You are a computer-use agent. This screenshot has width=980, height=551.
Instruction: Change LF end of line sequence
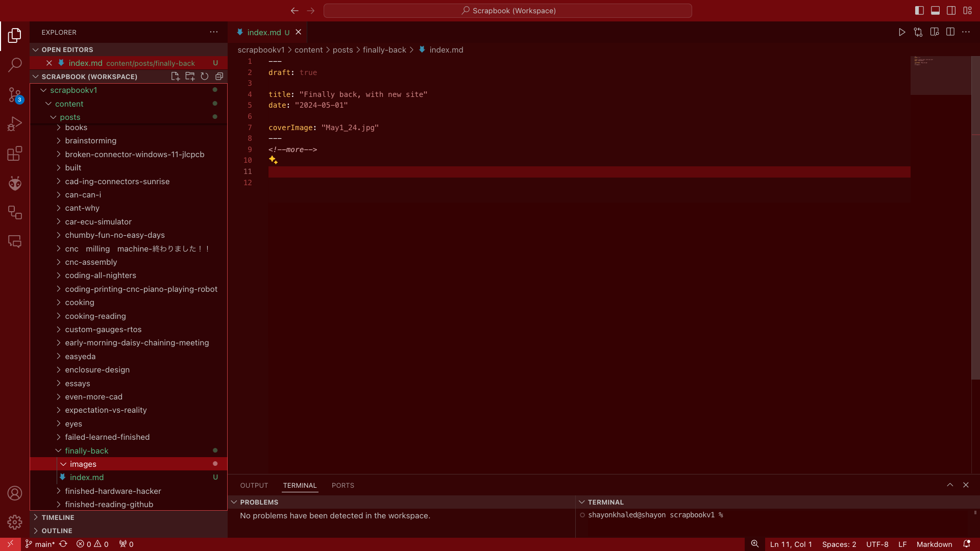pos(902,544)
